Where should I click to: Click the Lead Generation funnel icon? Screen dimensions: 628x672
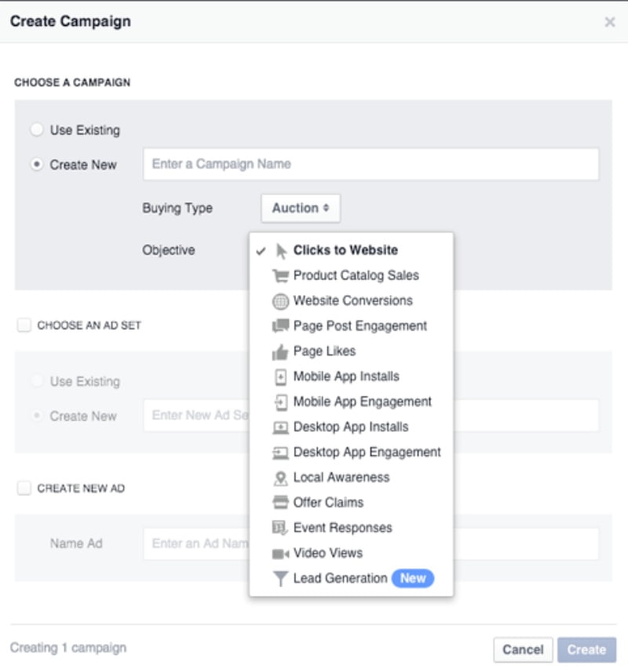pos(280,579)
